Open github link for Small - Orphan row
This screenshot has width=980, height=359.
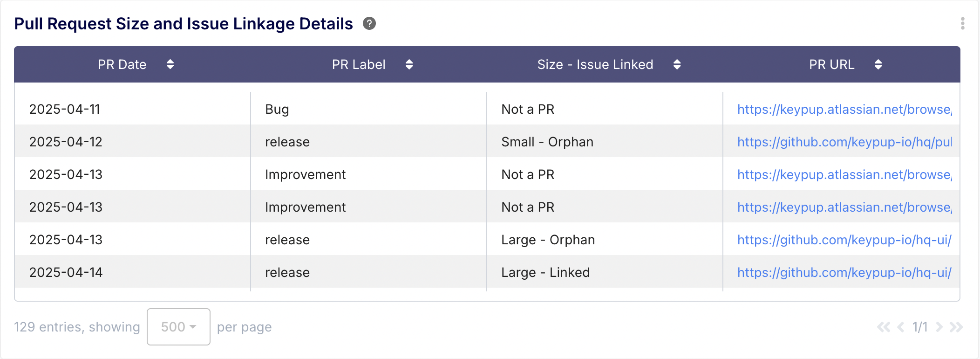point(845,142)
